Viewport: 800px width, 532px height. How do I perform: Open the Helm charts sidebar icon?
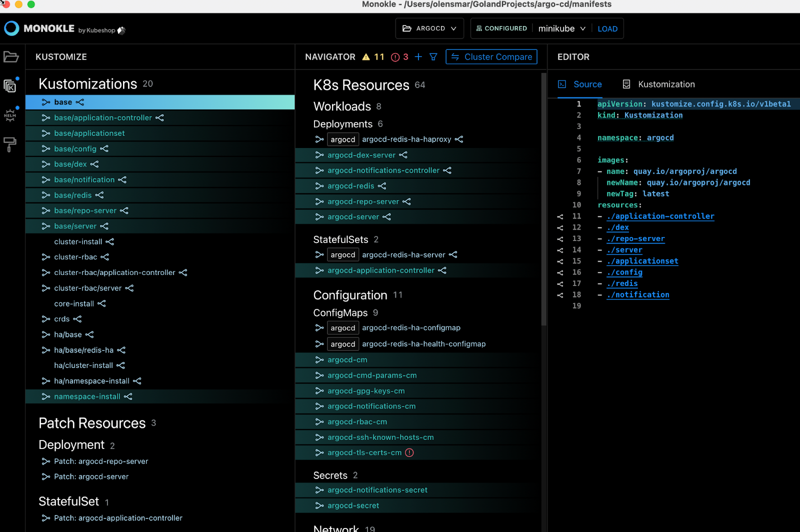(x=10, y=115)
